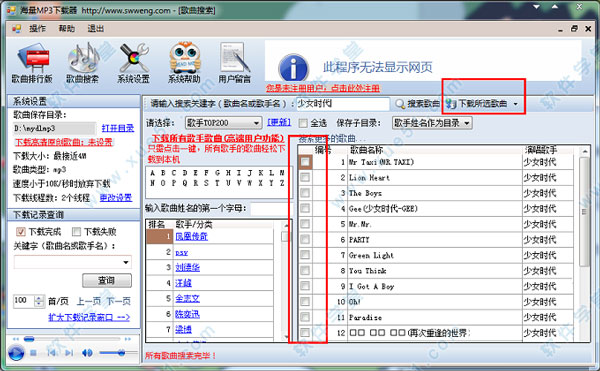Click the player play button
The image size is (600, 371).
click(16, 353)
